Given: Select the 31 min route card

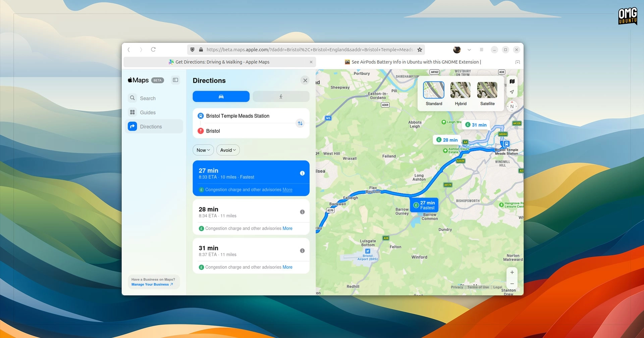Looking at the screenshot, I should click(251, 256).
